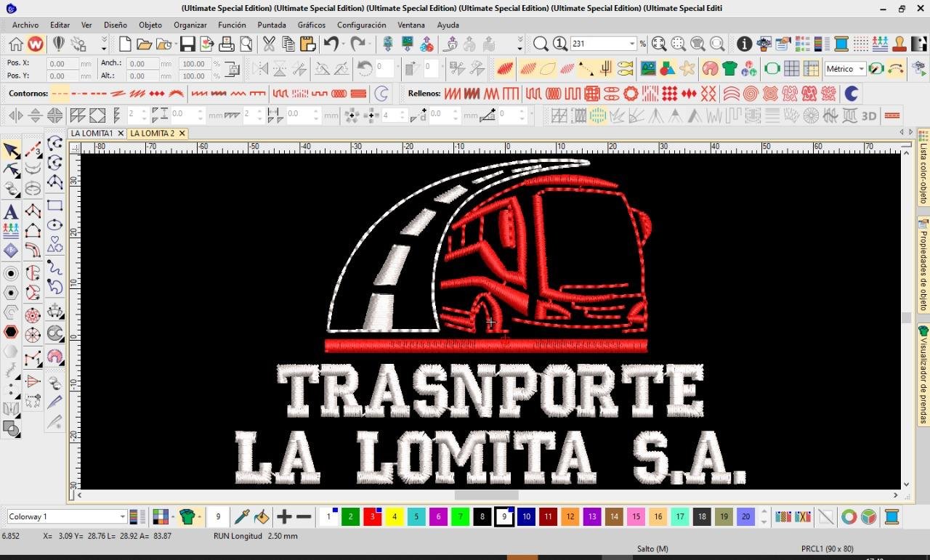Viewport: 930px width, 560px height.
Task: Open the Puntada menu
Action: click(272, 25)
